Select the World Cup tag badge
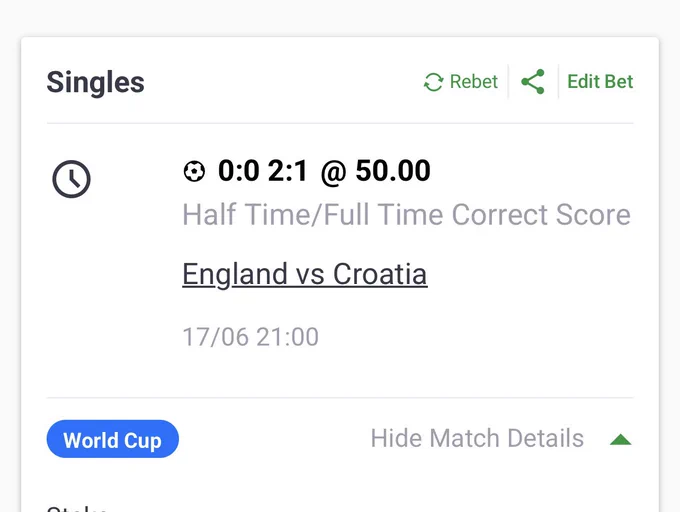Viewport: 680px width, 512px height. pyautogui.click(x=113, y=439)
